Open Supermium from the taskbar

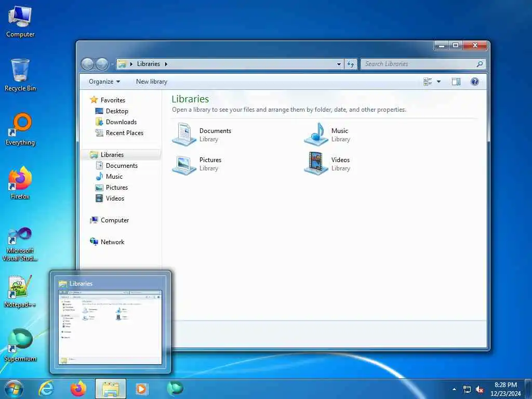175,389
